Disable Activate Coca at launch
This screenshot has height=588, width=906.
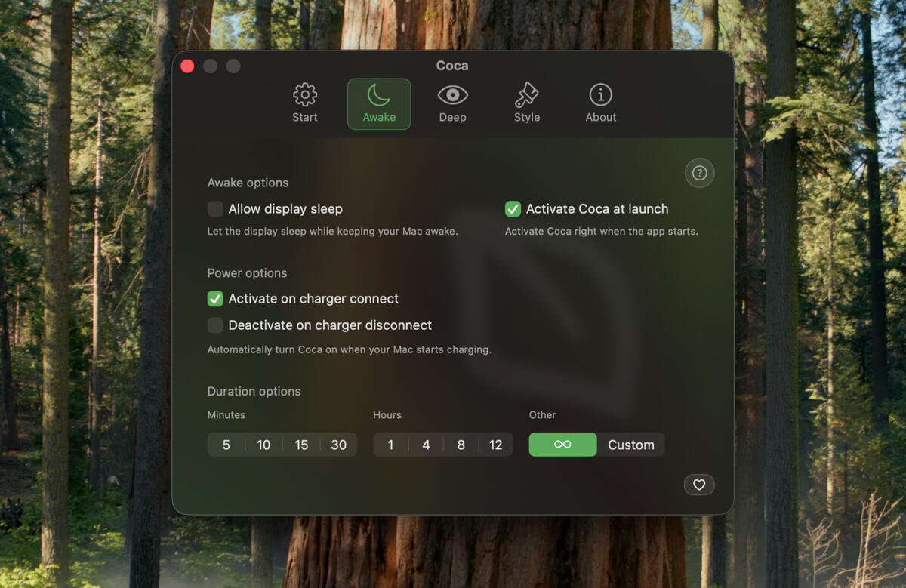(x=513, y=208)
